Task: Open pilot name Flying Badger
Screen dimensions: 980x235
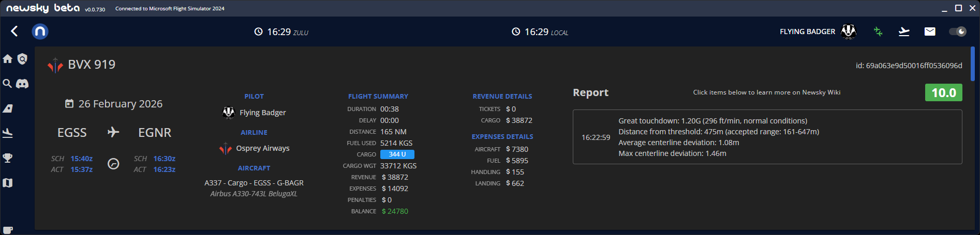Action: point(262,112)
